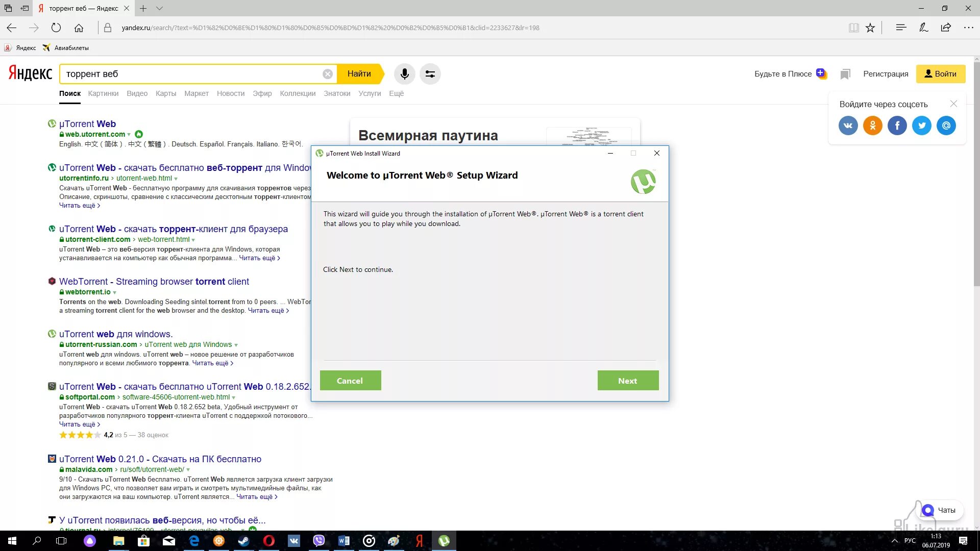
Task: Click the Яндекс logo
Action: tap(30, 73)
